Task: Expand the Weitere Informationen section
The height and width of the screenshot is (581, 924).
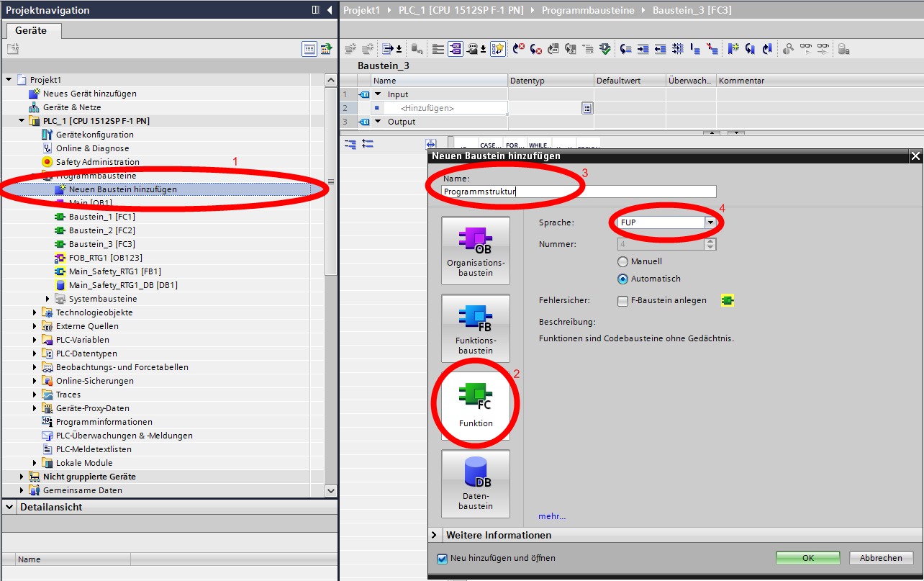Action: 435,535
